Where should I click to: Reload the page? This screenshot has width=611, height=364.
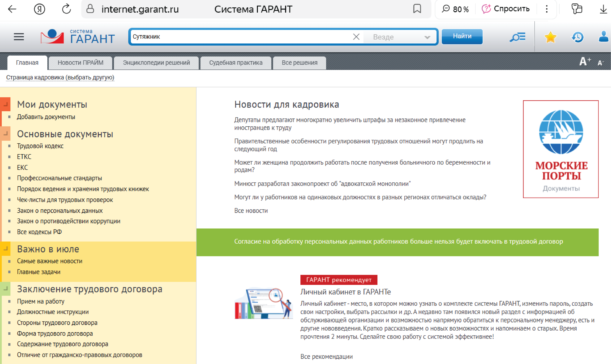tap(66, 9)
